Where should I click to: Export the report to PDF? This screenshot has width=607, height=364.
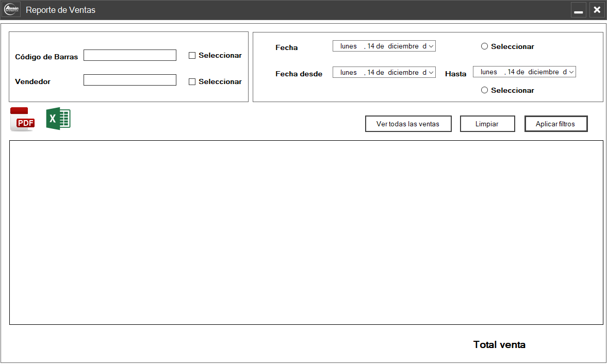22,120
